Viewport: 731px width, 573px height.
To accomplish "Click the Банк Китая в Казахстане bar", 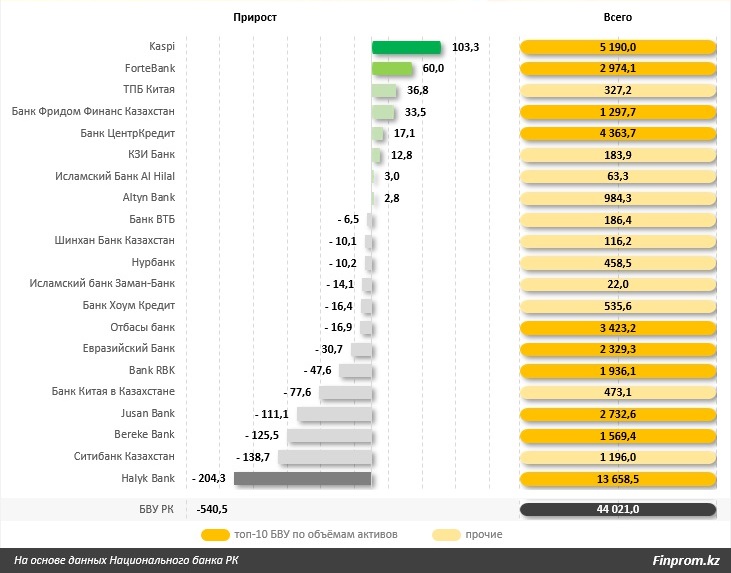I will [x=345, y=393].
